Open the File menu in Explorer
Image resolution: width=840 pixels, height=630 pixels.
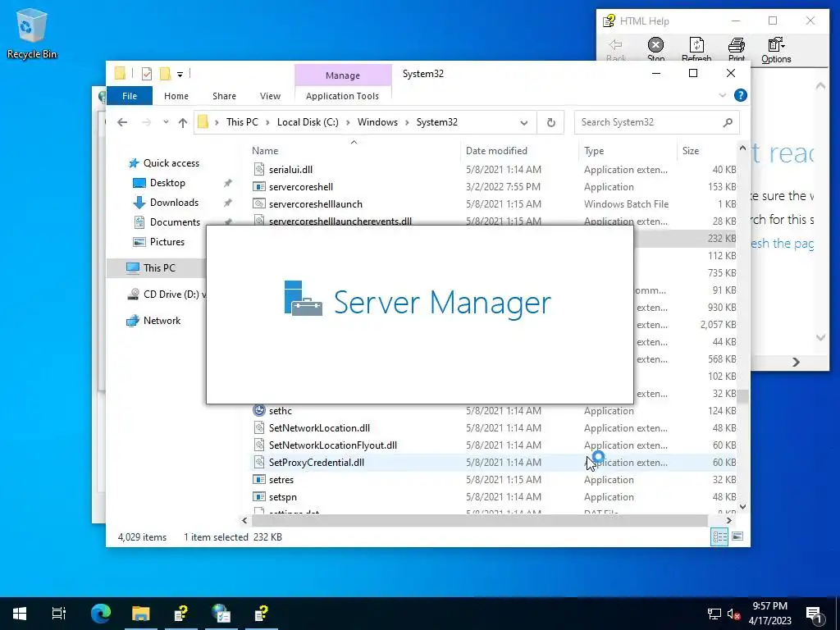(130, 96)
